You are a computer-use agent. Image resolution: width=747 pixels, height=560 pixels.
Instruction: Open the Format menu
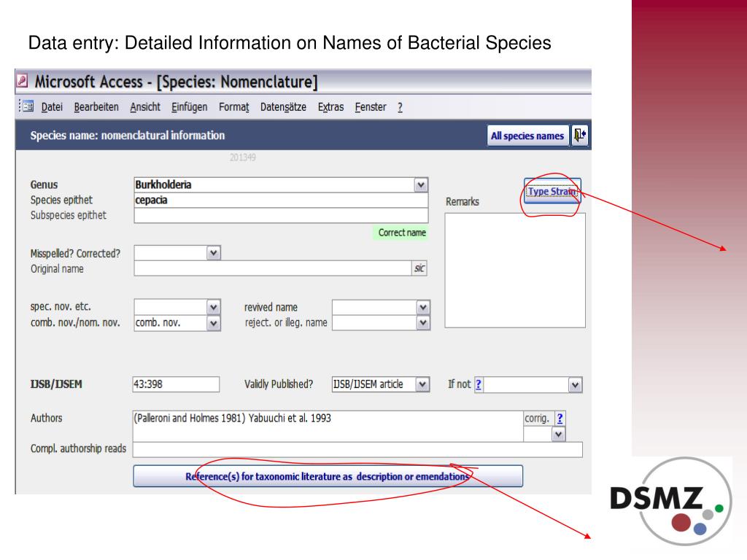[234, 106]
